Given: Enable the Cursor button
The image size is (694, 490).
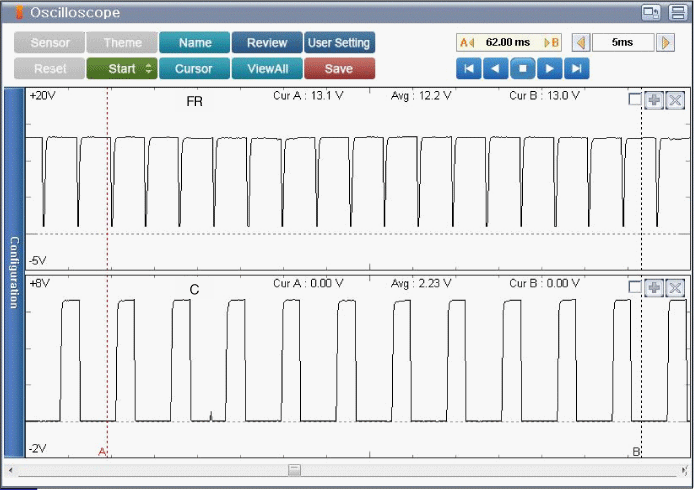Looking at the screenshot, I should point(195,69).
